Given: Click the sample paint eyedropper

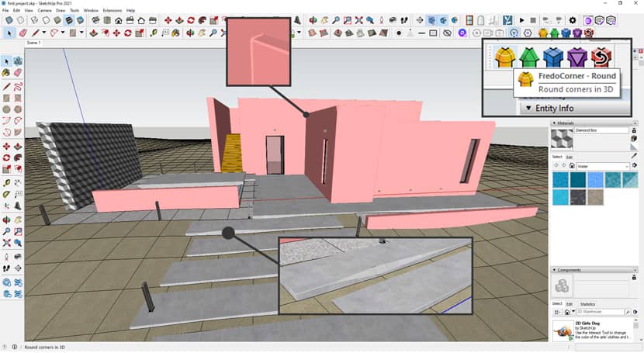Looking at the screenshot, I should (634, 156).
